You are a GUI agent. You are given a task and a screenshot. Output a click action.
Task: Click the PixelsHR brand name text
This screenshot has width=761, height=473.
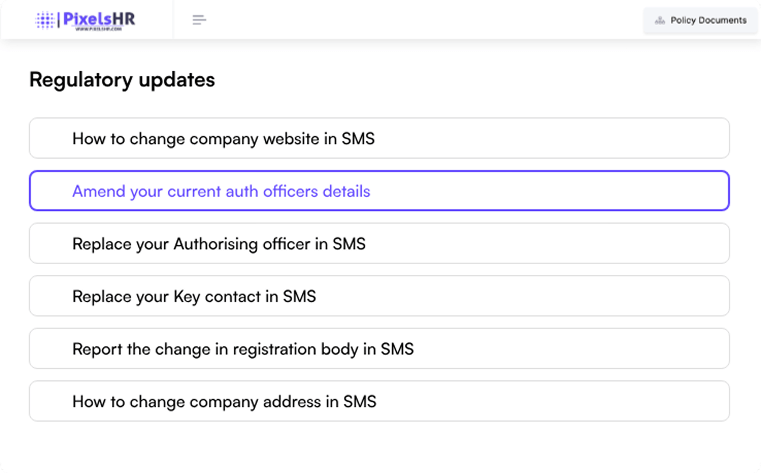99,18
